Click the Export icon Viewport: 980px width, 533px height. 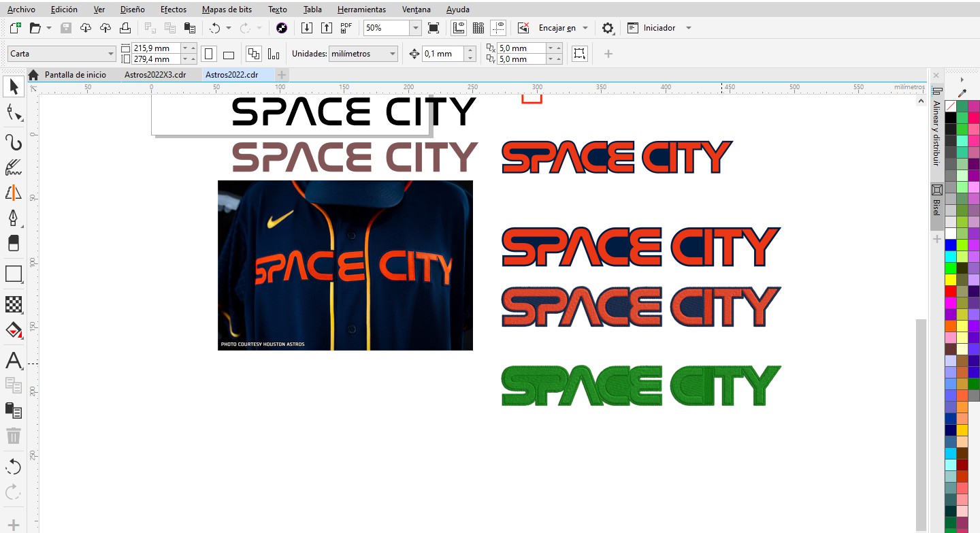327,28
